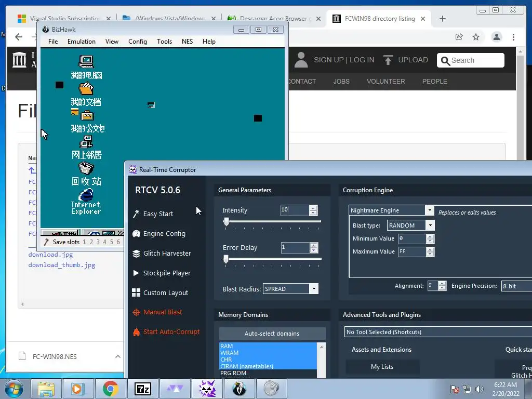Open 7-Zip from the taskbar
Screen dimensions: 532x399
pyautogui.click(x=142, y=389)
